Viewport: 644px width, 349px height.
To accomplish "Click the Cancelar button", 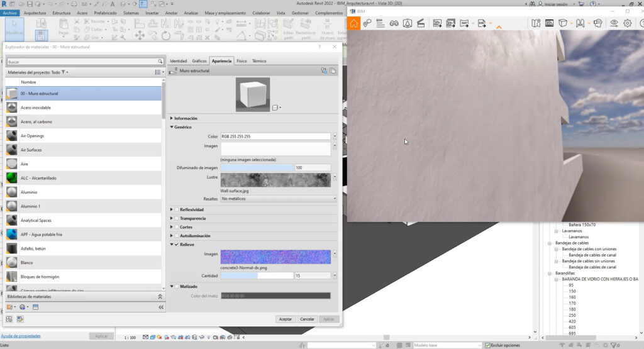I will (x=307, y=319).
